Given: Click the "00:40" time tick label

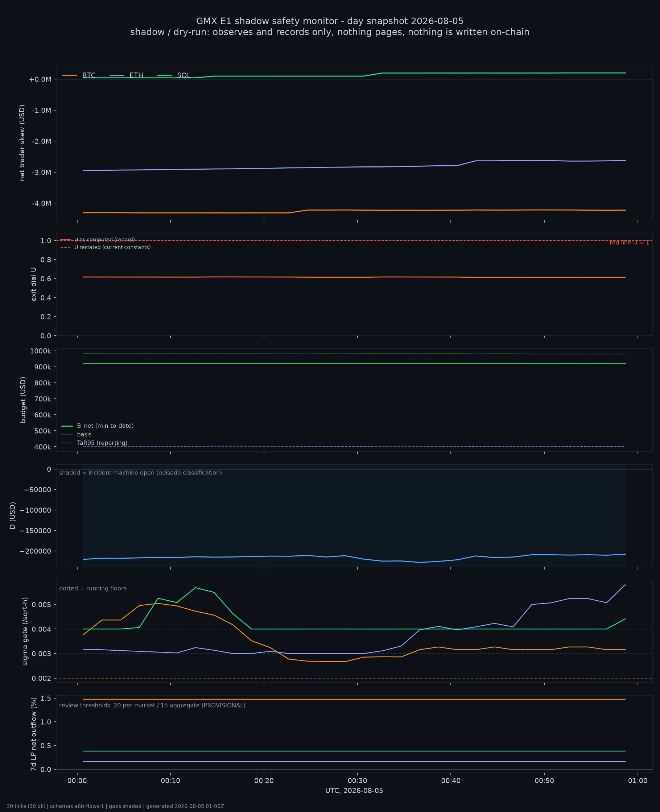Looking at the screenshot, I should pos(451,781).
